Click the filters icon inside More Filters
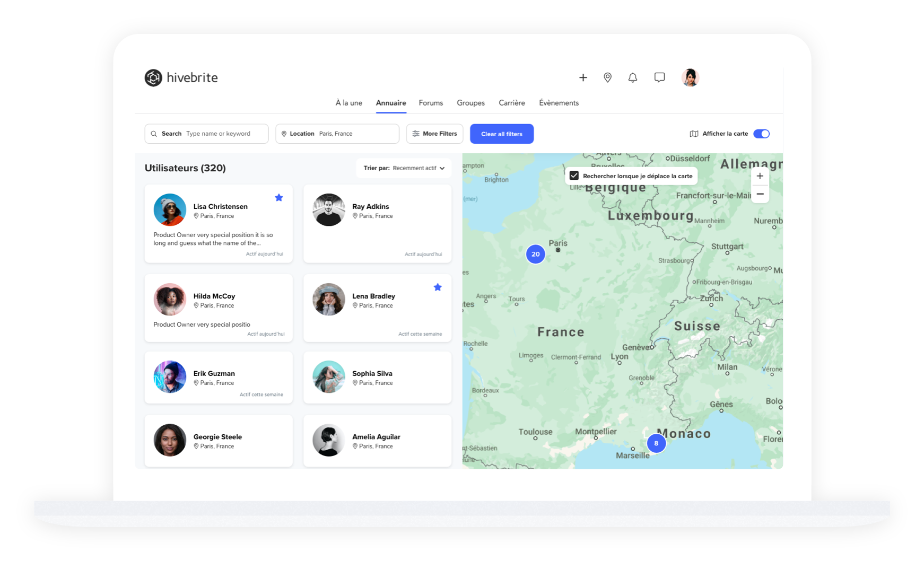 pyautogui.click(x=416, y=134)
